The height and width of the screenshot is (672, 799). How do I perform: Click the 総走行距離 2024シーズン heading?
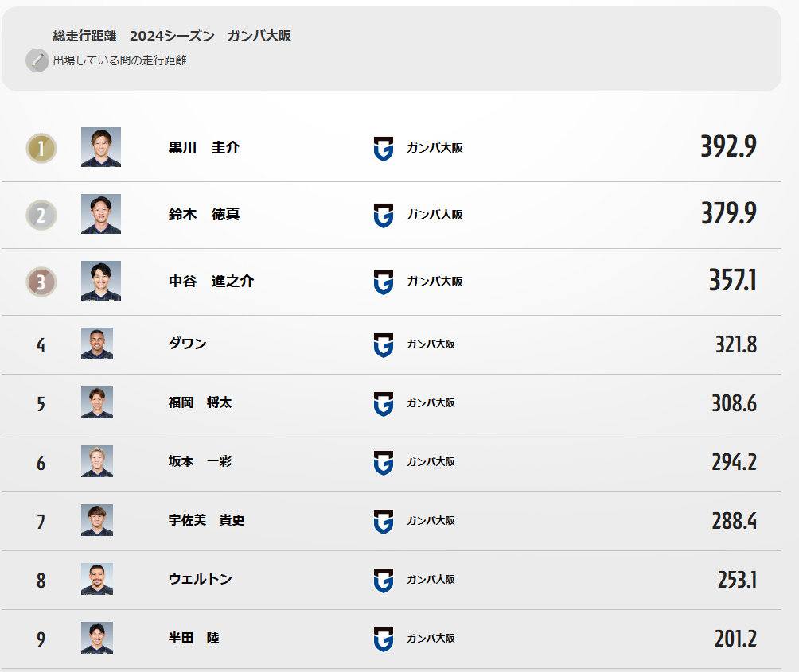pyautogui.click(x=134, y=36)
